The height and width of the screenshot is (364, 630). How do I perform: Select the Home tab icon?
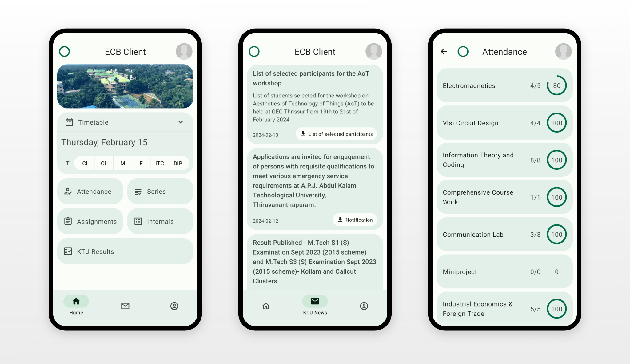click(76, 302)
